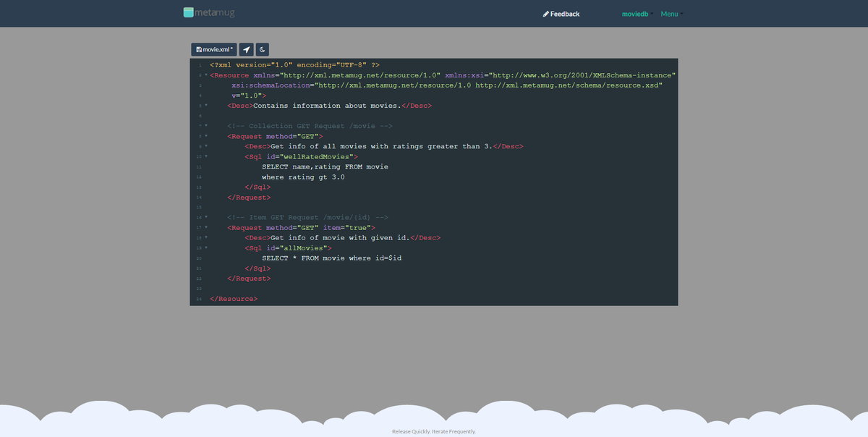Click closing </Request> tag on line 22
This screenshot has width=868, height=437.
pyautogui.click(x=249, y=278)
